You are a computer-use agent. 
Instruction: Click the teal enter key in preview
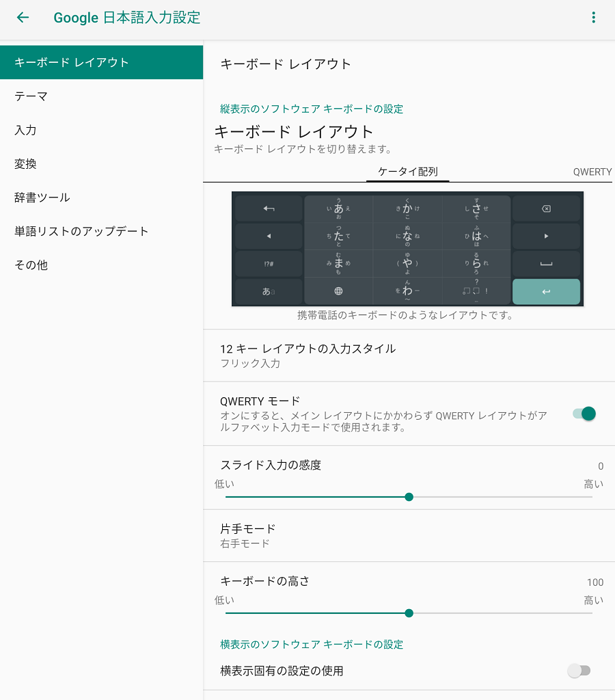tap(546, 291)
